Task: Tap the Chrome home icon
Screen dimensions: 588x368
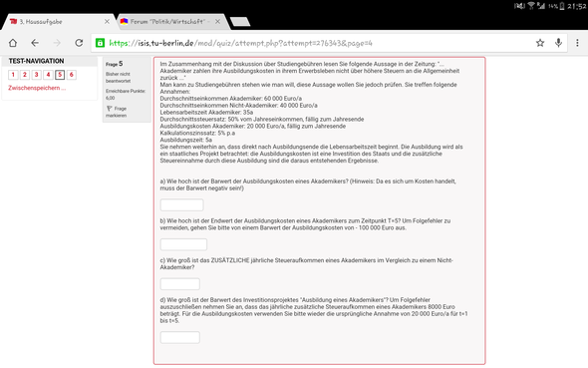Action: click(x=13, y=43)
